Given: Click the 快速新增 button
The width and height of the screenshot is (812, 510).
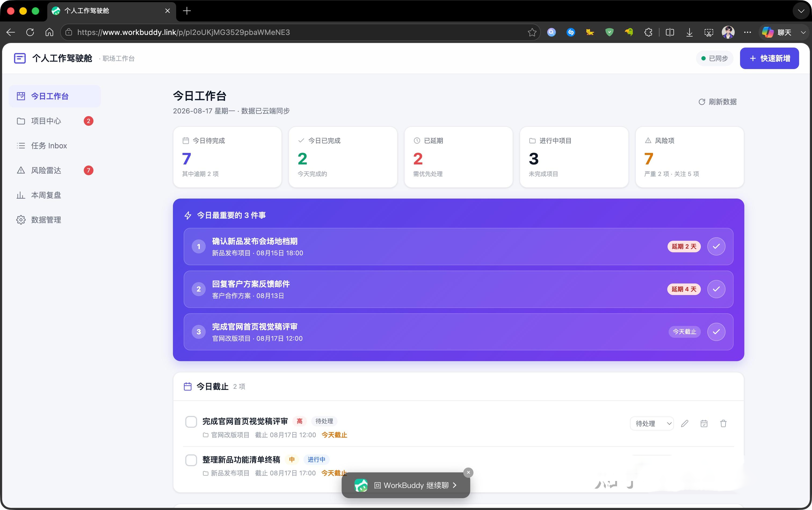Looking at the screenshot, I should click(769, 58).
